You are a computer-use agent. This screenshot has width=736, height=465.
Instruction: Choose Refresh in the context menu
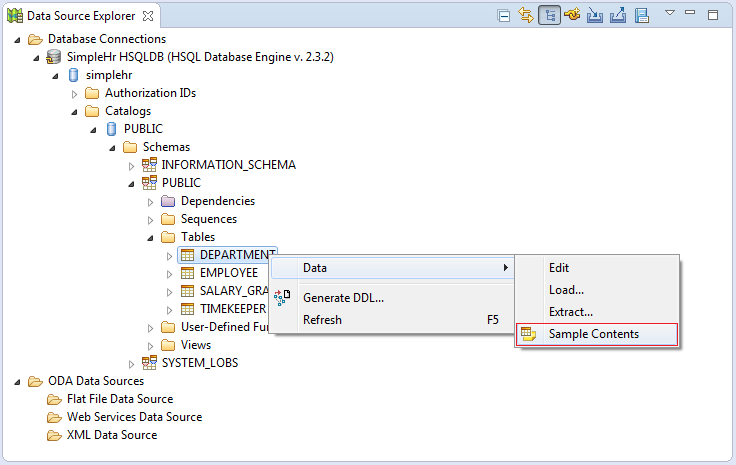click(392, 320)
